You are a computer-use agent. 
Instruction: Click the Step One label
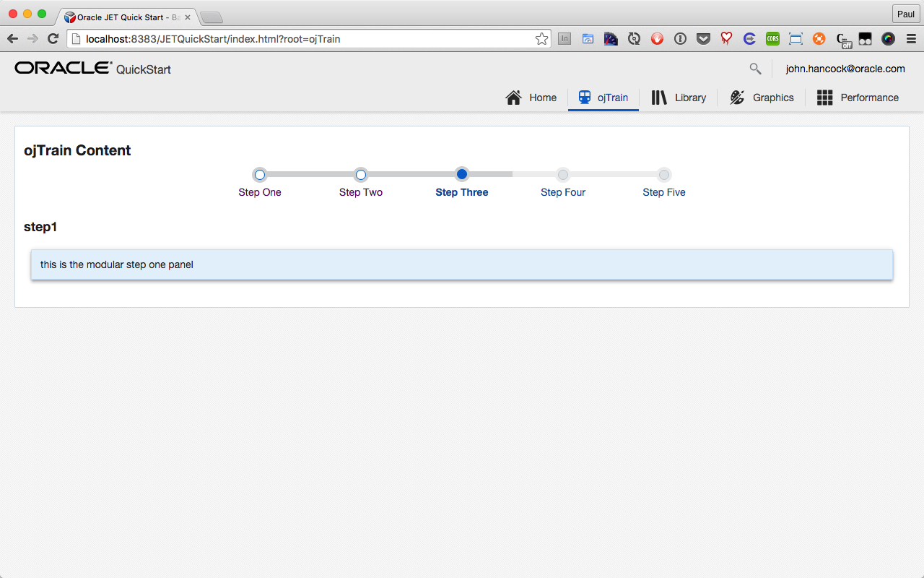coord(260,192)
